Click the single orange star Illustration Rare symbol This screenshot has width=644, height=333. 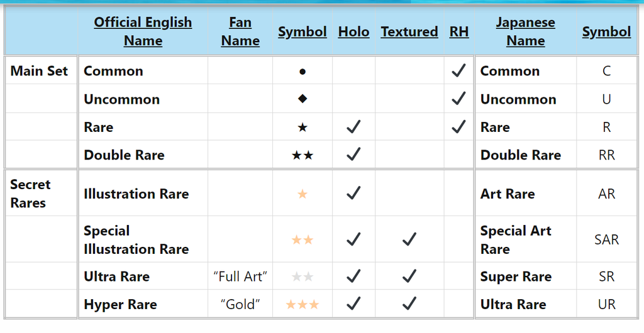coord(303,194)
